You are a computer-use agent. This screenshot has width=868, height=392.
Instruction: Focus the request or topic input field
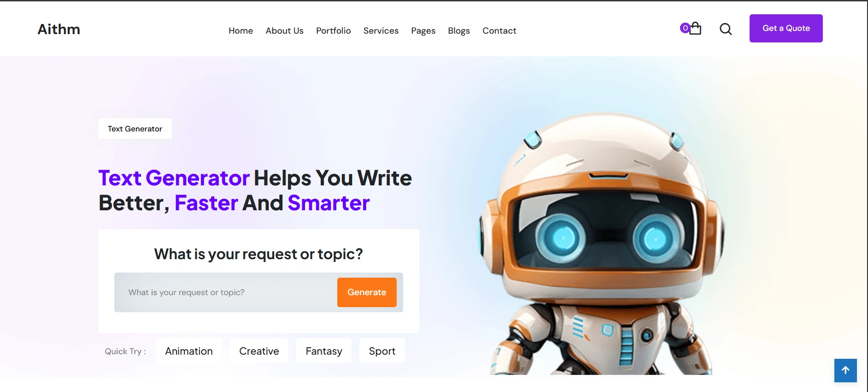click(226, 292)
